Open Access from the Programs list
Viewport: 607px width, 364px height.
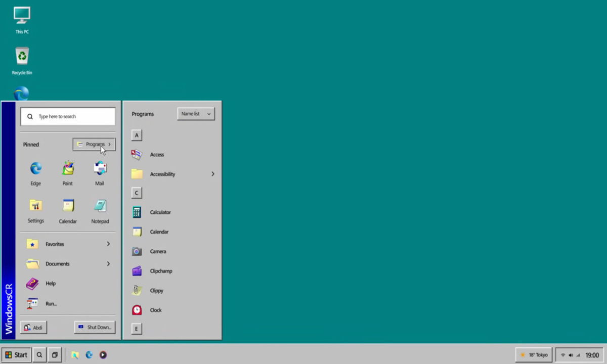click(157, 154)
